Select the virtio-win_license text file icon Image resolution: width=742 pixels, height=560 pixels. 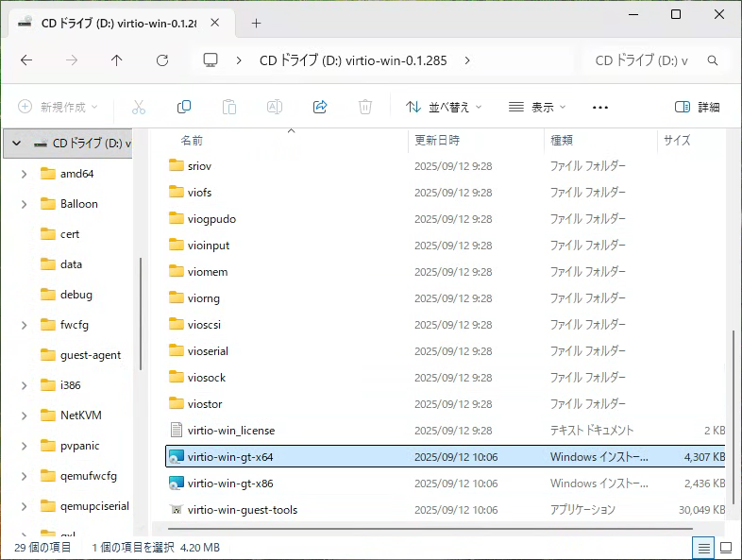pyautogui.click(x=176, y=431)
